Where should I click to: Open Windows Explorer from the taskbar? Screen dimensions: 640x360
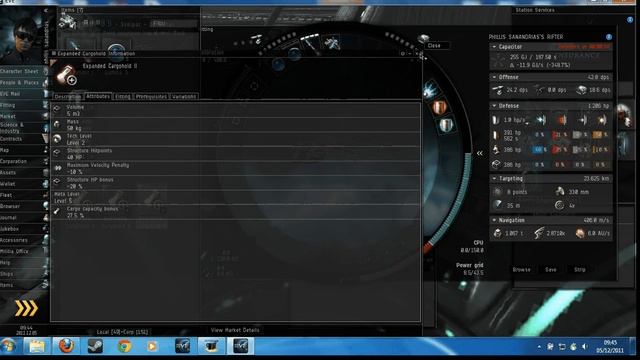(37, 347)
